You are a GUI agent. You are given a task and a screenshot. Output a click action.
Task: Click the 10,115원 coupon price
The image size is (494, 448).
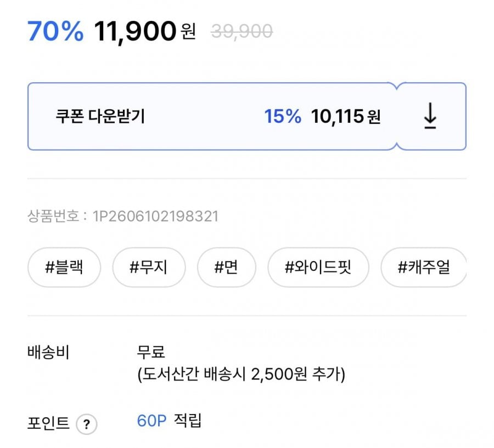click(346, 116)
